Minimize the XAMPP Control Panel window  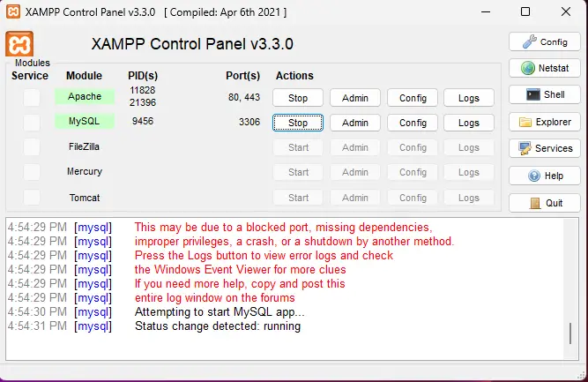pyautogui.click(x=486, y=11)
